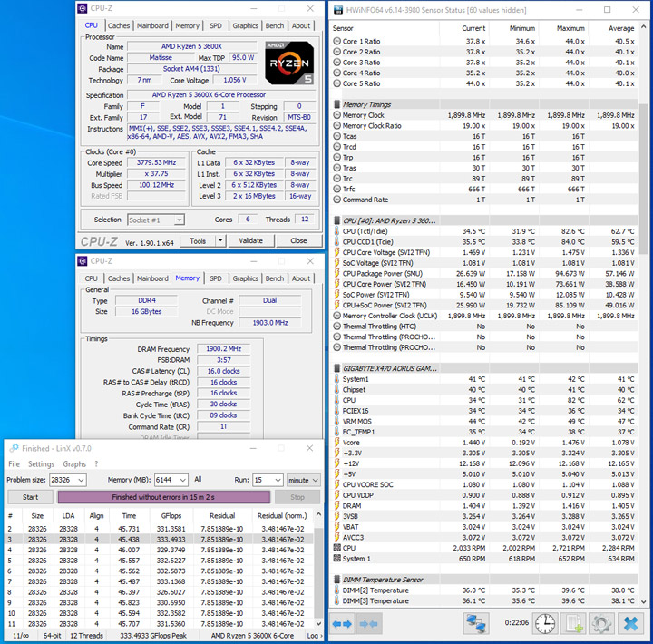Click the Validate button in CPU-Z

click(250, 241)
